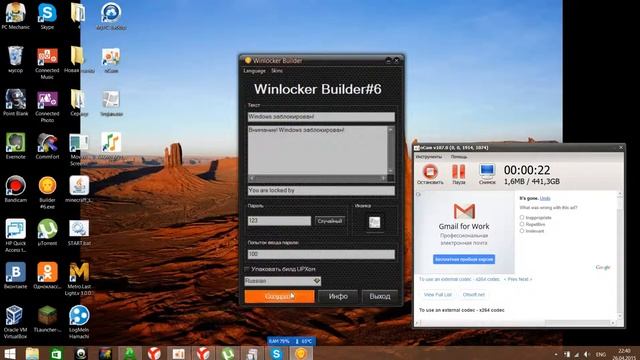Open the Инструменты menu in oCam

coord(429,156)
